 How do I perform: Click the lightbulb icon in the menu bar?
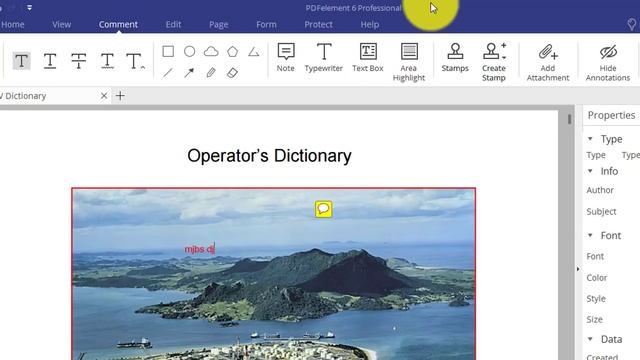tap(631, 24)
